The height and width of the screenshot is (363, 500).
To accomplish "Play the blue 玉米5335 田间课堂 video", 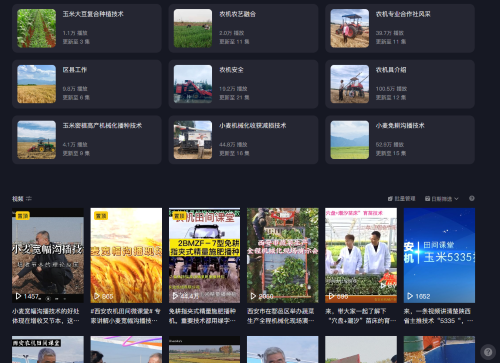I will pos(439,255).
